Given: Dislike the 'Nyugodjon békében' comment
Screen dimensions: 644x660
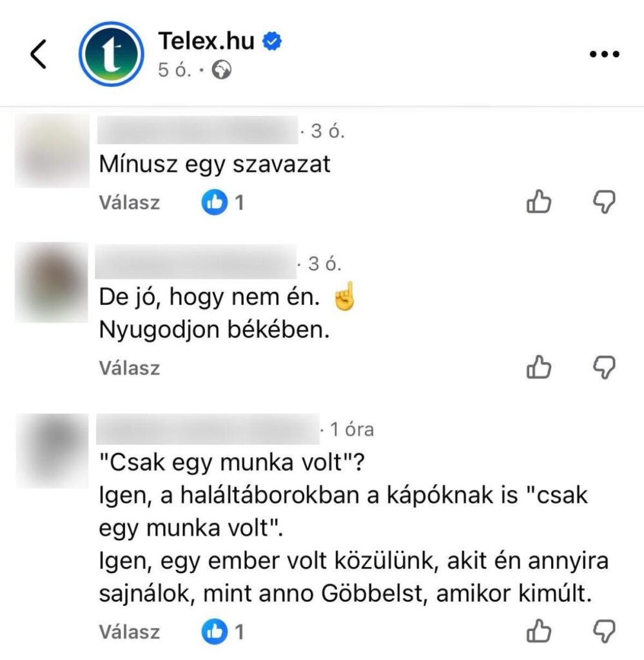Looking at the screenshot, I should 605,367.
